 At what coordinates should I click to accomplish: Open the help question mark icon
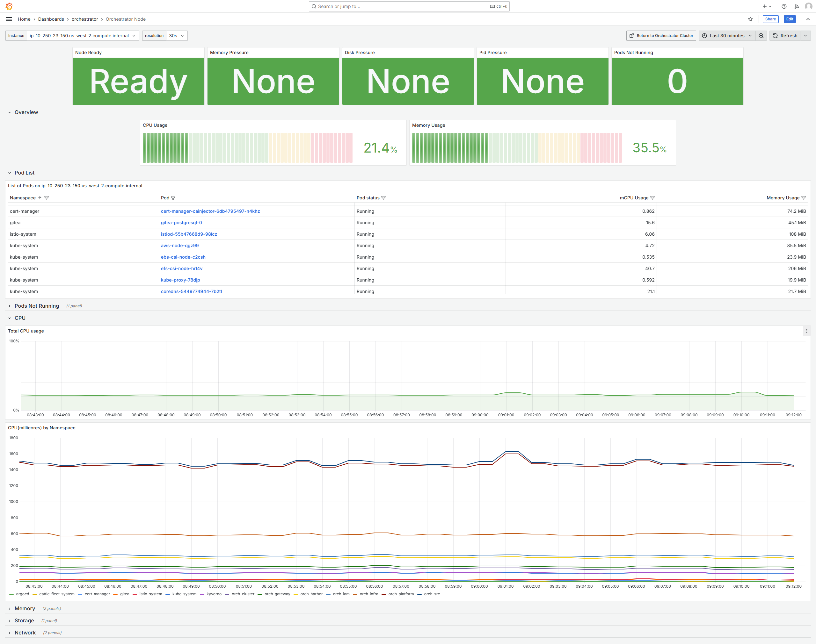[784, 6]
